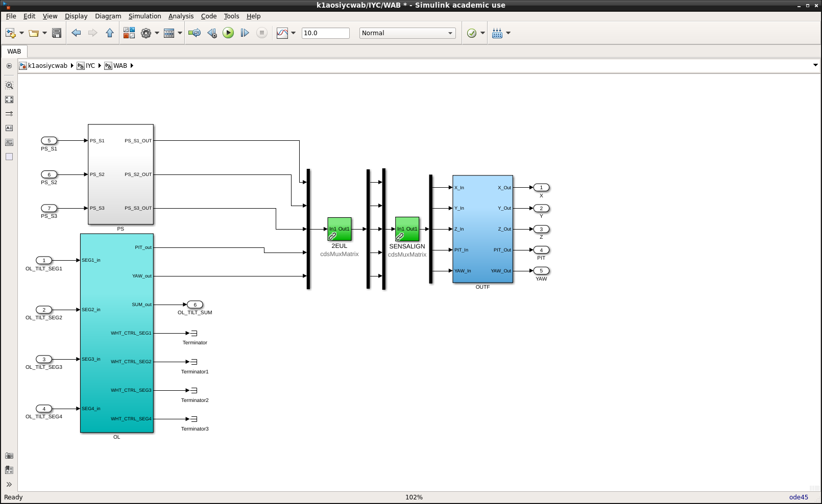Screen dimensions: 822x504
Task: Open the dropdown arrow beside New Model
Action: [21, 33]
